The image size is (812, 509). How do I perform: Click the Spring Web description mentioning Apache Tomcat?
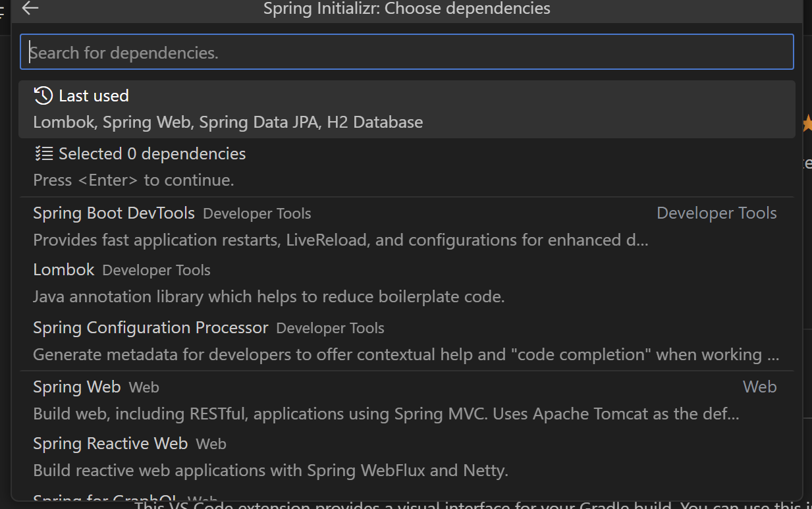386,414
